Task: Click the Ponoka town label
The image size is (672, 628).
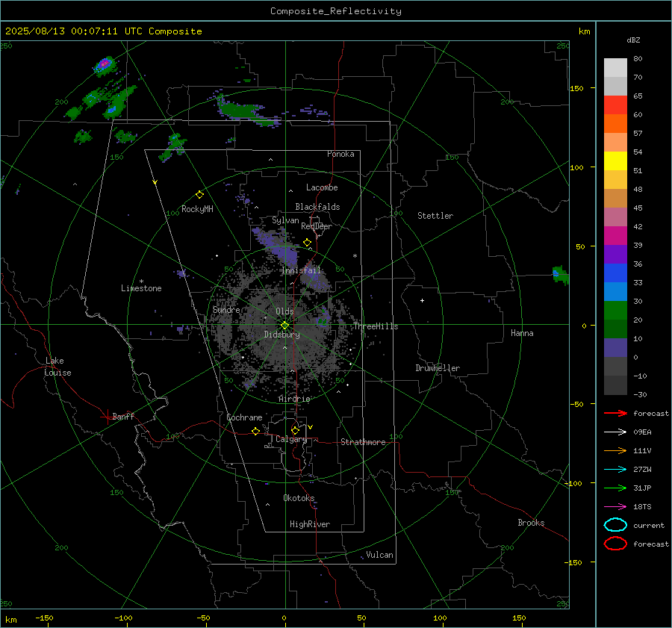Action: coord(340,154)
